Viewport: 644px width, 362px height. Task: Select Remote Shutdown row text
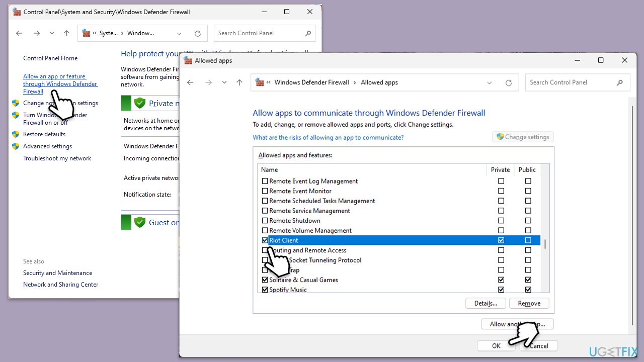point(294,221)
